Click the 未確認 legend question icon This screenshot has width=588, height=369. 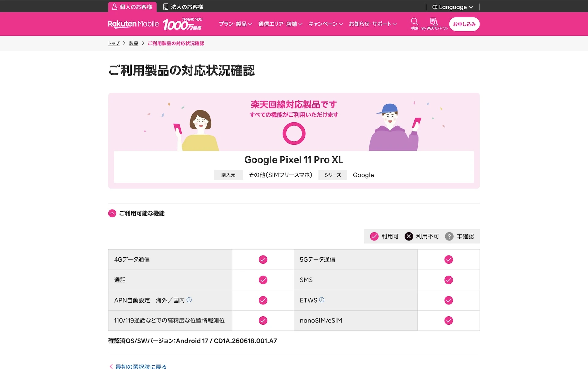(x=449, y=236)
